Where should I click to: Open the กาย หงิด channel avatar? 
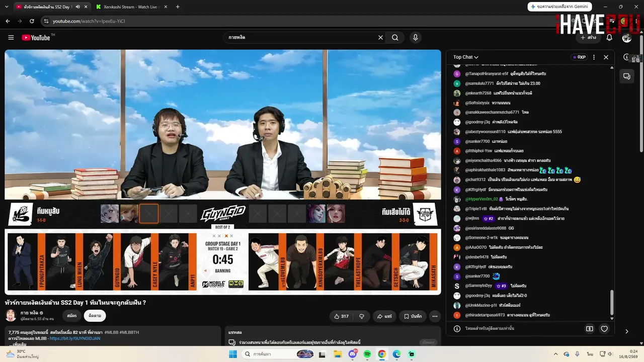[11, 316]
